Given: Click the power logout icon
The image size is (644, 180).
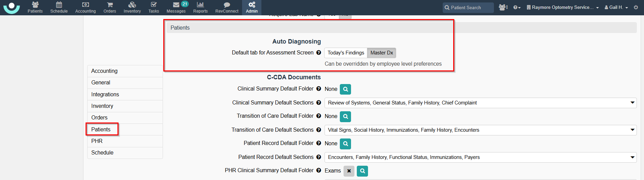Looking at the screenshot, I should 636,7.
